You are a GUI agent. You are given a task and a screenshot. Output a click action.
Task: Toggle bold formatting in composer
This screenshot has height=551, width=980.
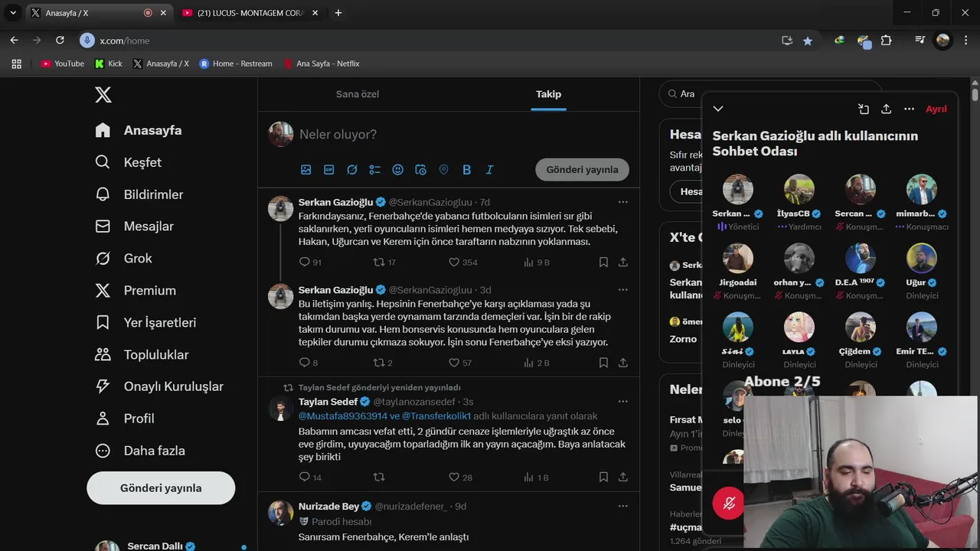(x=466, y=170)
